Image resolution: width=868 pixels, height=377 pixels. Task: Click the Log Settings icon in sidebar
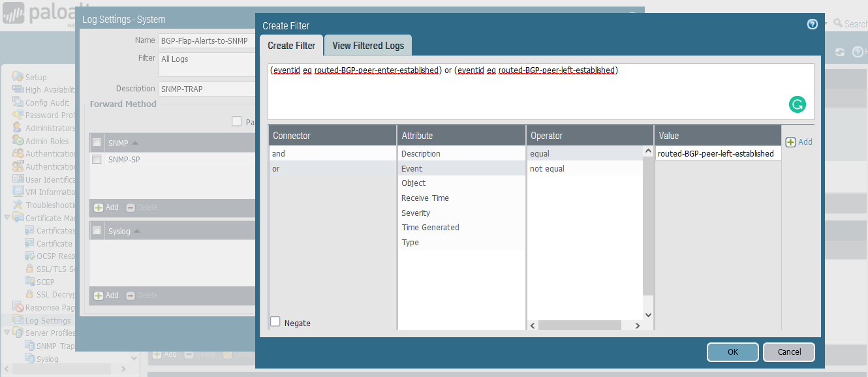tap(18, 320)
